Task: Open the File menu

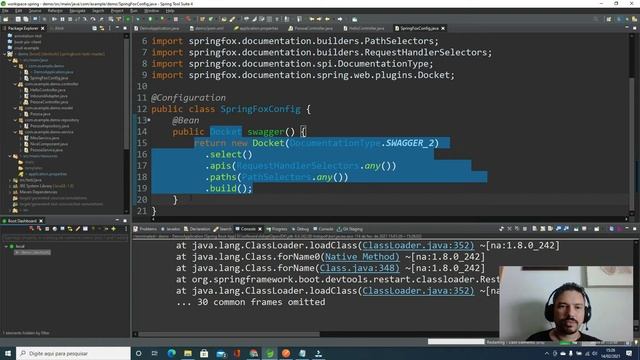Action: (5, 11)
